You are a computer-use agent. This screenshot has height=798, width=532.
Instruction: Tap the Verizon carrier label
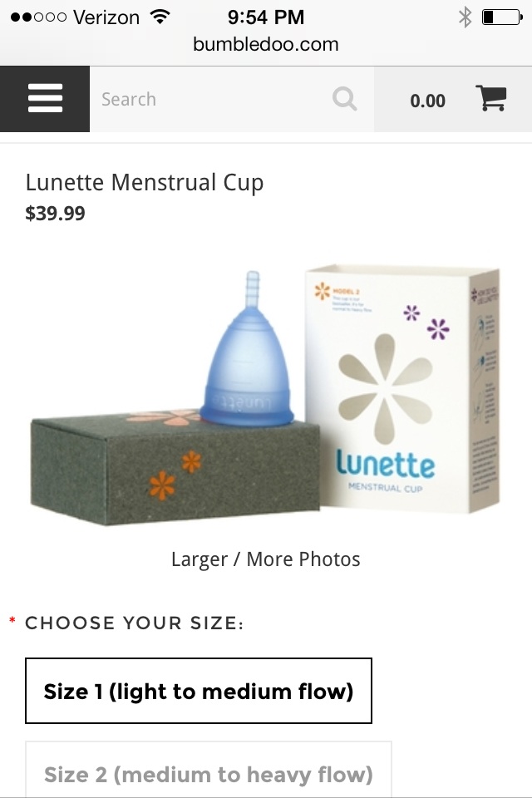(106, 17)
